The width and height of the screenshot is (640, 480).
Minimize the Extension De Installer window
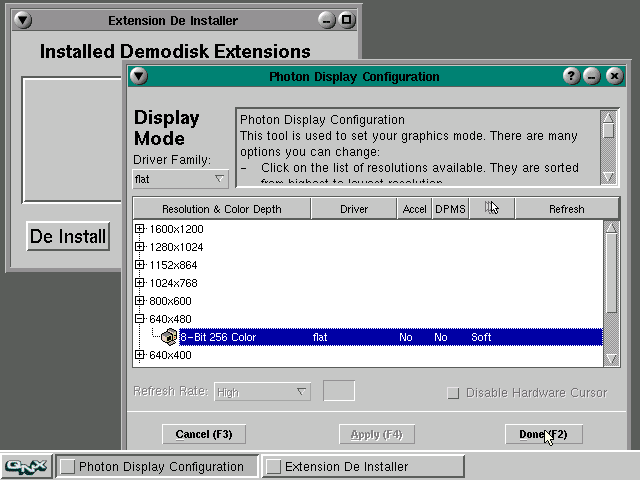327,20
